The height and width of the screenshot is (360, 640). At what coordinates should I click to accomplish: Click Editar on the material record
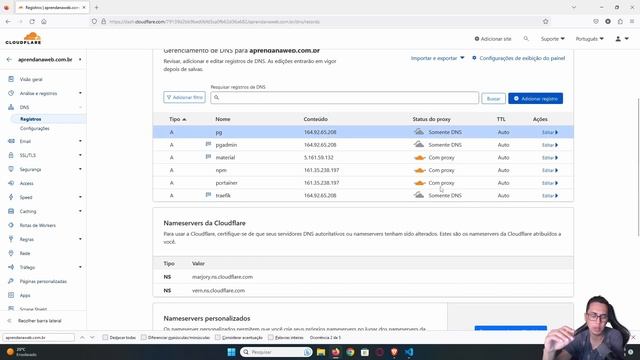(x=549, y=158)
